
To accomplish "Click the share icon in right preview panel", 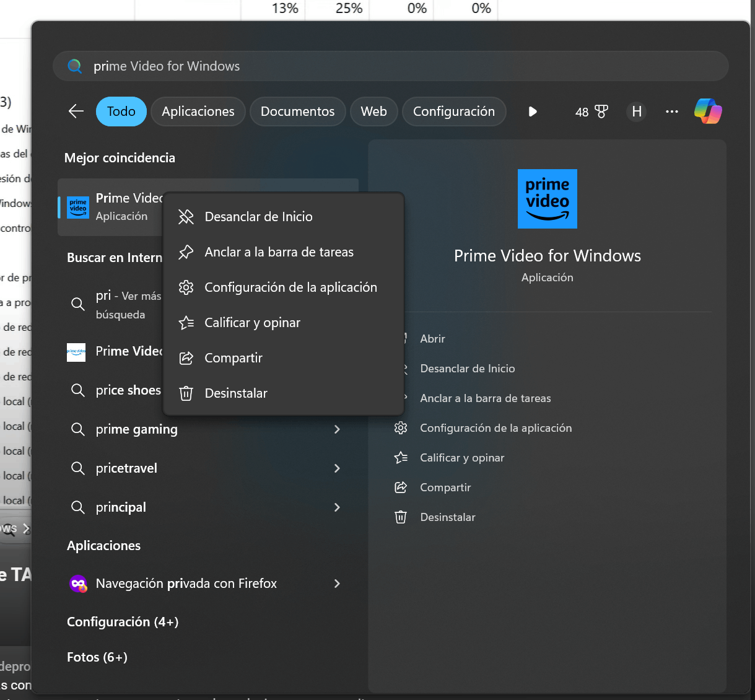I will pos(401,488).
